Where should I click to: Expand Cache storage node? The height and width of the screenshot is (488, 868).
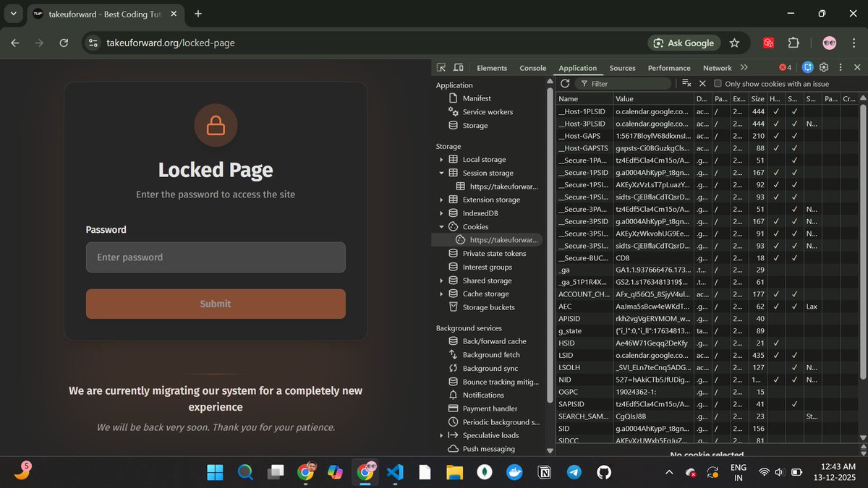coord(441,294)
